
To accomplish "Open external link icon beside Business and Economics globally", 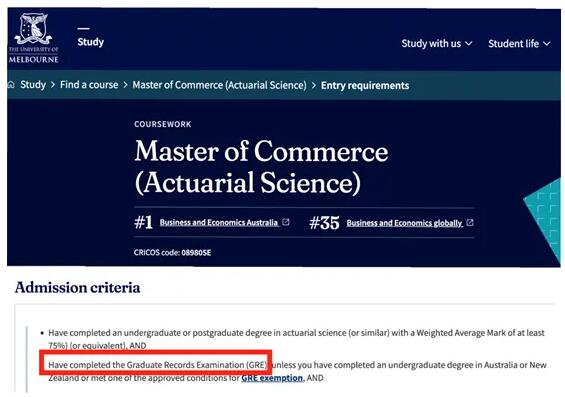I will point(470,223).
